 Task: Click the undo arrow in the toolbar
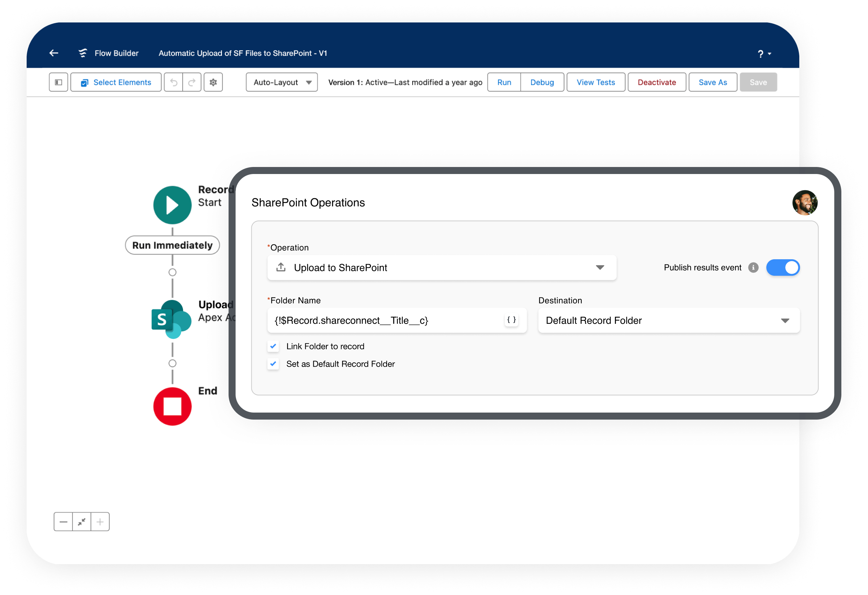tap(174, 82)
